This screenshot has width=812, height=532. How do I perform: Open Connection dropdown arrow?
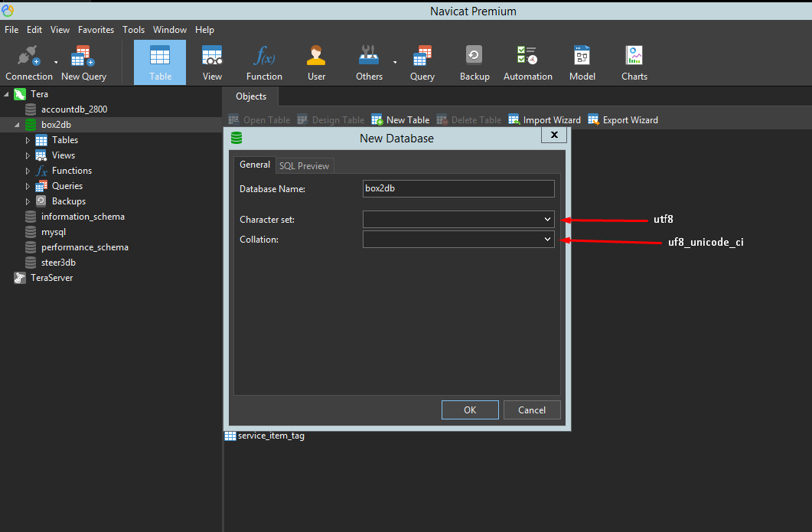coord(56,63)
